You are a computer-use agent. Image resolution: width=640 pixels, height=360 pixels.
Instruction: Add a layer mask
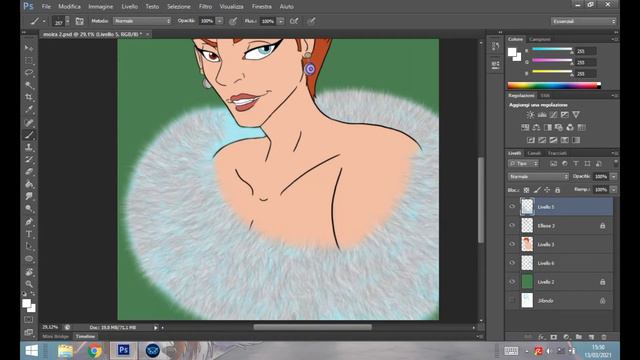click(553, 337)
